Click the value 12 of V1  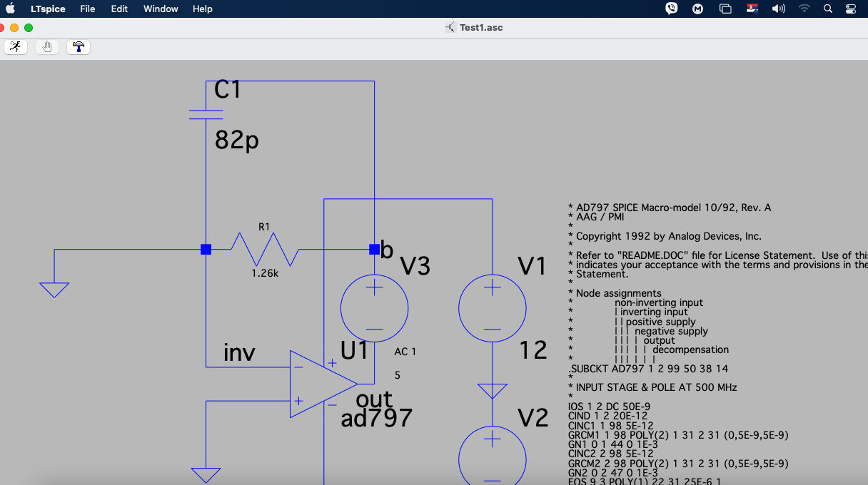pyautogui.click(x=533, y=350)
